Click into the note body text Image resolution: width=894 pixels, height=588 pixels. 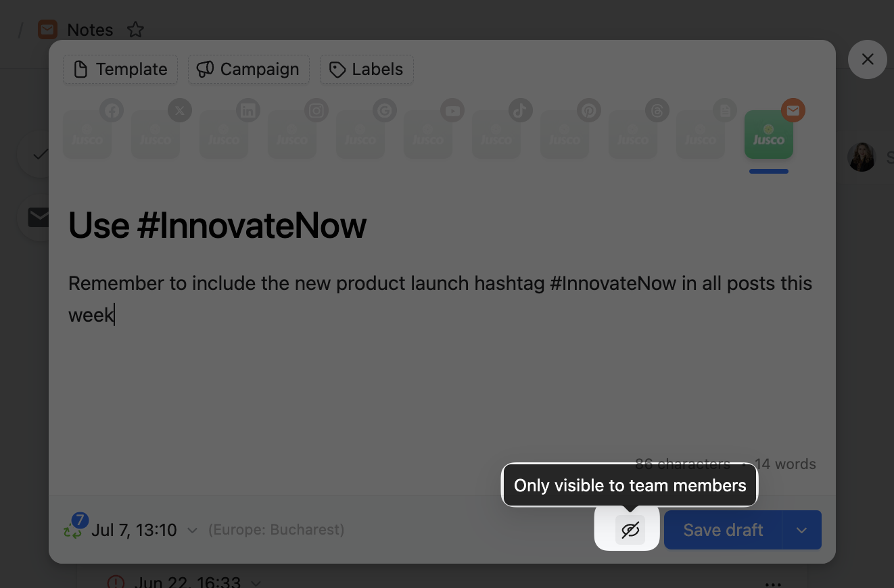(x=440, y=298)
